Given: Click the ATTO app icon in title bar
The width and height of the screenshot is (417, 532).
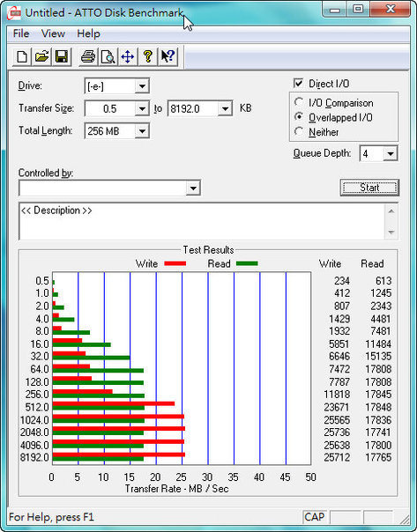Looking at the screenshot, I should coord(13,13).
